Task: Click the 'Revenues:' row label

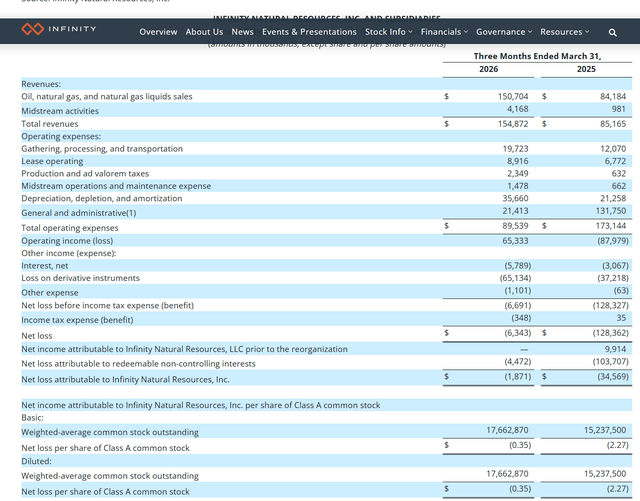Action: point(41,84)
